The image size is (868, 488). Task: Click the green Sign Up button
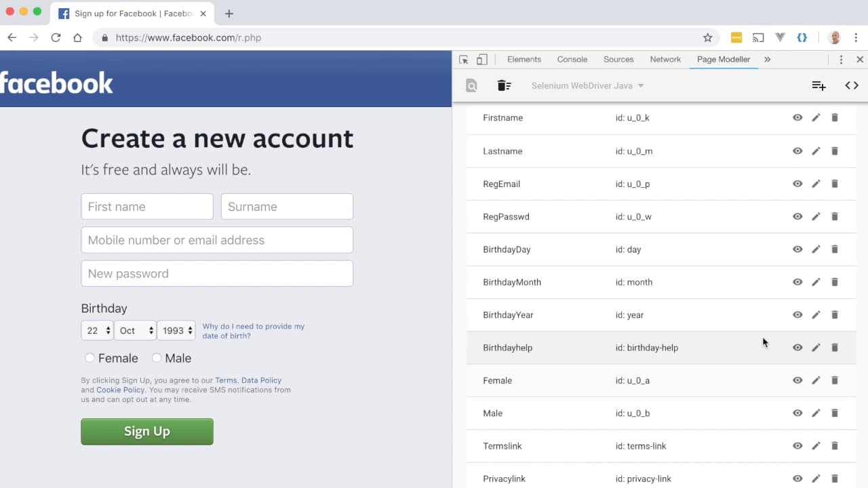coord(147,432)
